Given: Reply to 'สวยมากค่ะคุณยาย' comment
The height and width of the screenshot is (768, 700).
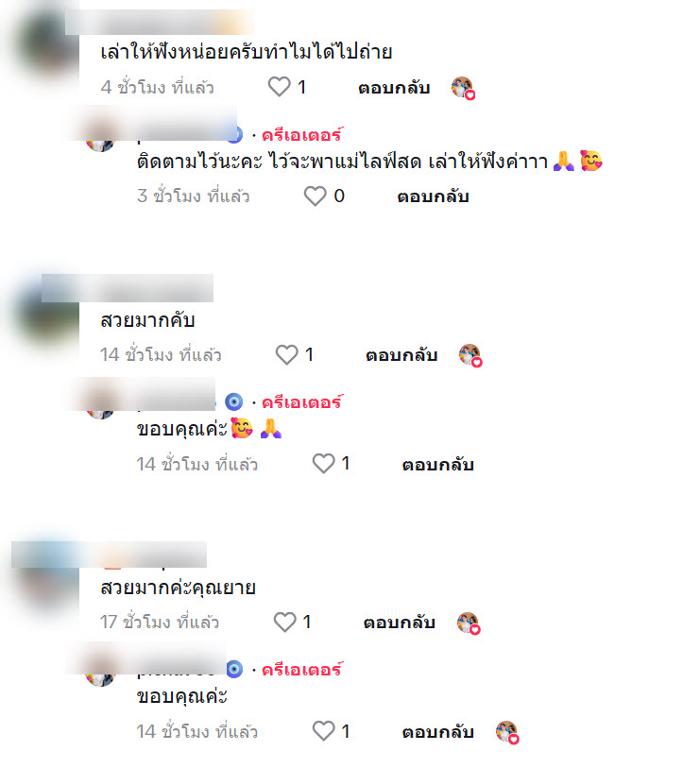Looking at the screenshot, I should 400,623.
